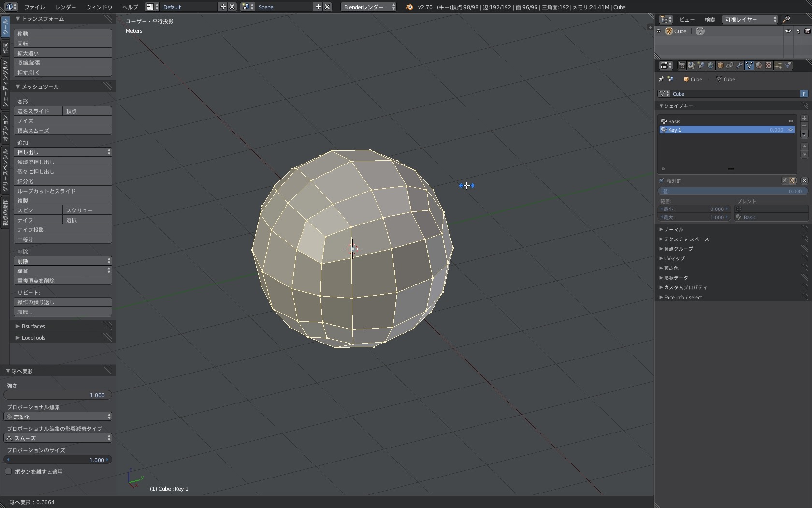Click the 重複頂点を削除 button
The height and width of the screenshot is (508, 812).
click(63, 280)
